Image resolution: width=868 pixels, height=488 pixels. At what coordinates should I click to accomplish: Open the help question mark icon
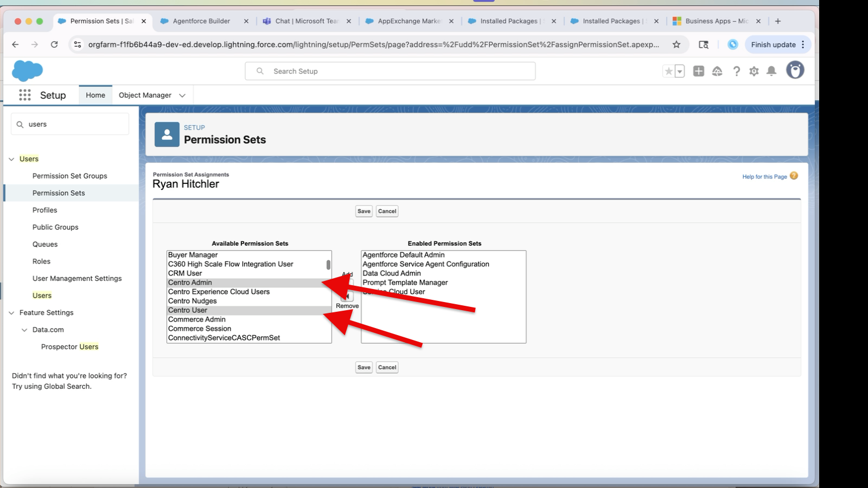736,71
